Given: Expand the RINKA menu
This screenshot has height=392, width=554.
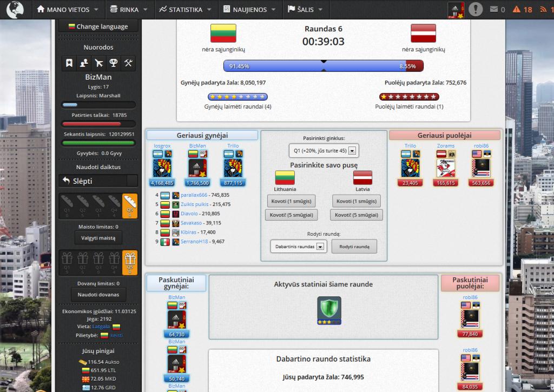Looking at the screenshot, I should [x=129, y=10].
